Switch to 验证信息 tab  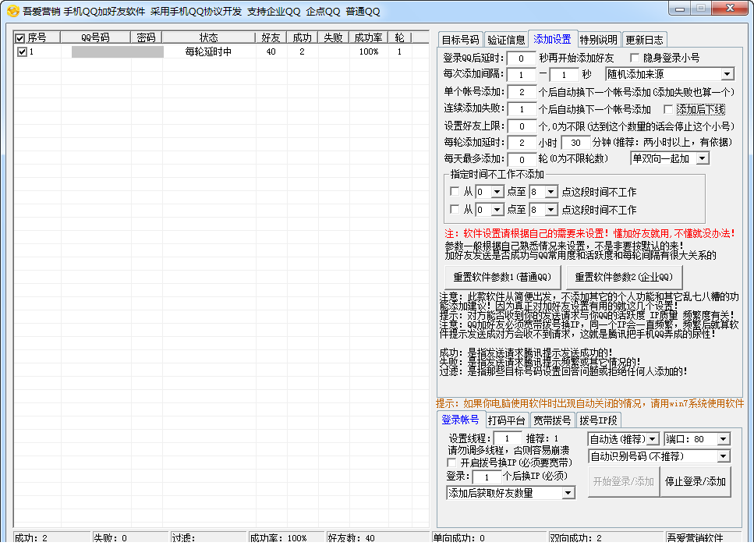tap(506, 40)
